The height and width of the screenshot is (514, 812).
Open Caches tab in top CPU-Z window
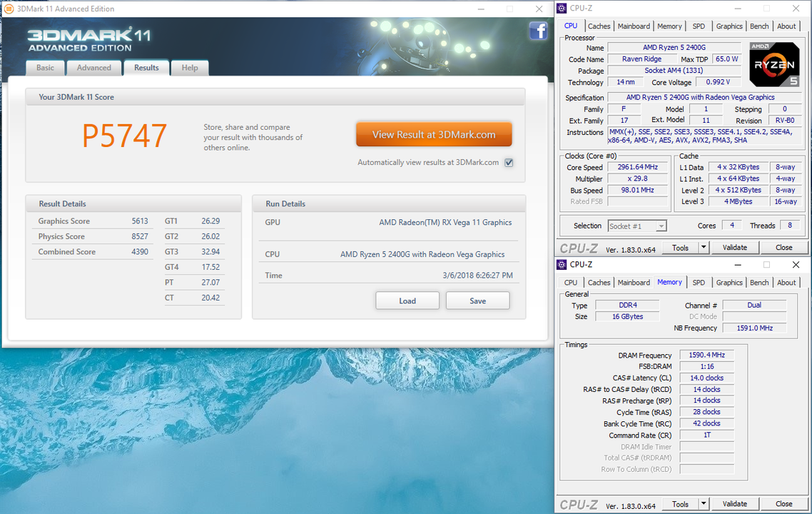pos(599,26)
